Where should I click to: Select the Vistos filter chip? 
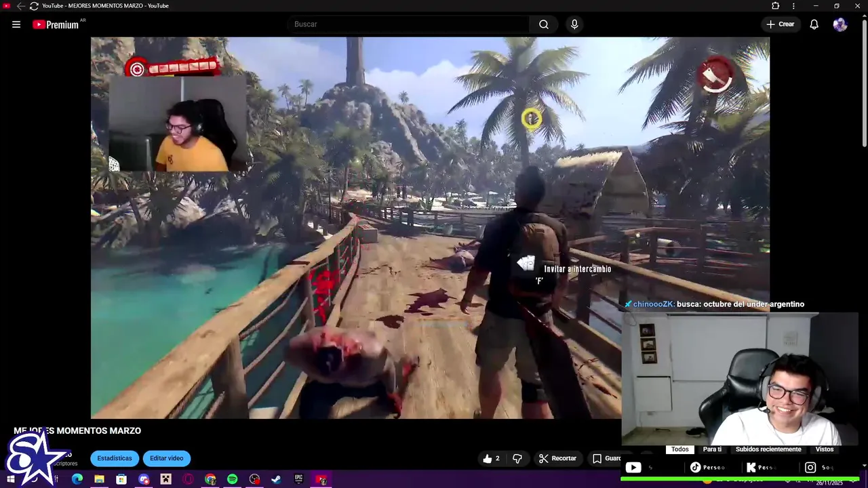825,449
